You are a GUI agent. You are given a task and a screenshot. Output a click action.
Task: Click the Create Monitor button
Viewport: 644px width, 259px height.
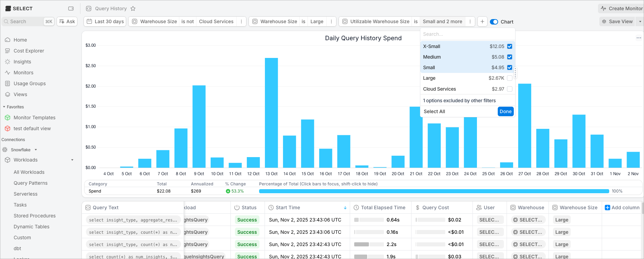(621, 9)
